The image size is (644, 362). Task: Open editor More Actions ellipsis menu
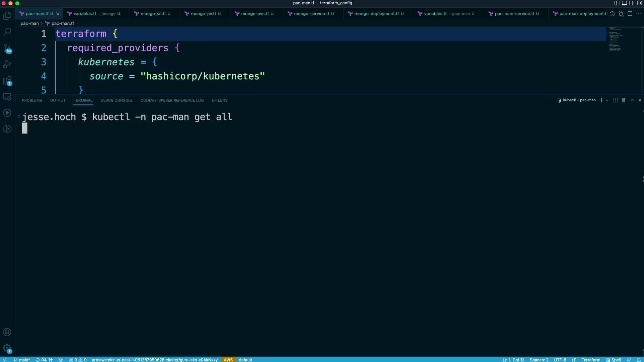[639, 14]
